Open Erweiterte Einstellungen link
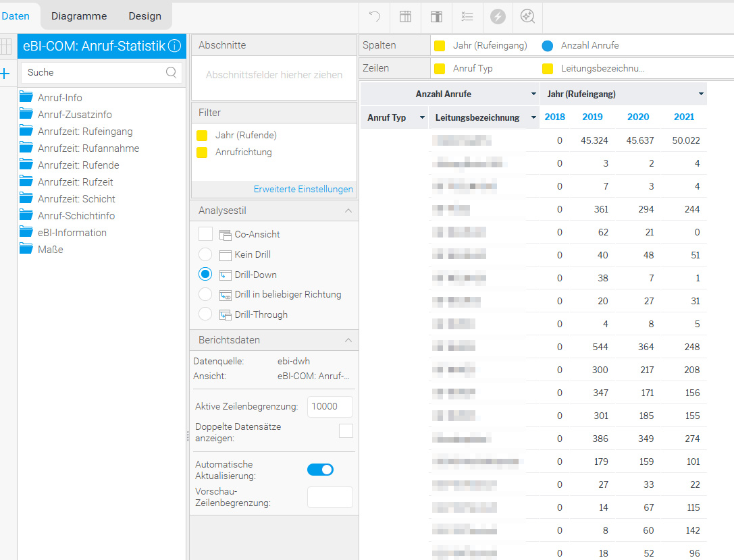The width and height of the screenshot is (734, 560). point(303,189)
